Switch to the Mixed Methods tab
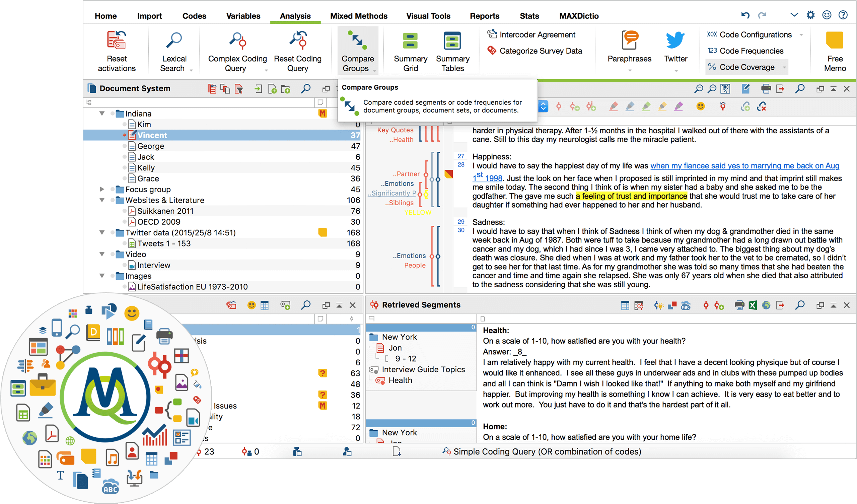Image resolution: width=857 pixels, height=504 pixels. tap(358, 16)
